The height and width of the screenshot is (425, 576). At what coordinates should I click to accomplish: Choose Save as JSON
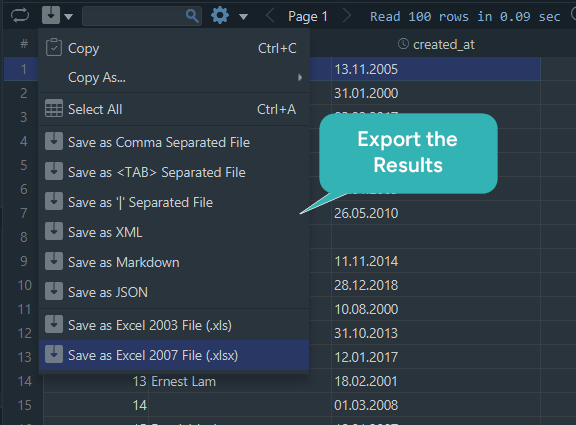174,292
